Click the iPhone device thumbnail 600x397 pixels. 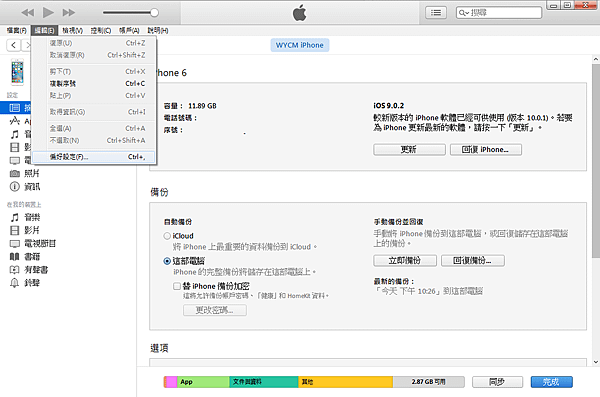point(17,72)
